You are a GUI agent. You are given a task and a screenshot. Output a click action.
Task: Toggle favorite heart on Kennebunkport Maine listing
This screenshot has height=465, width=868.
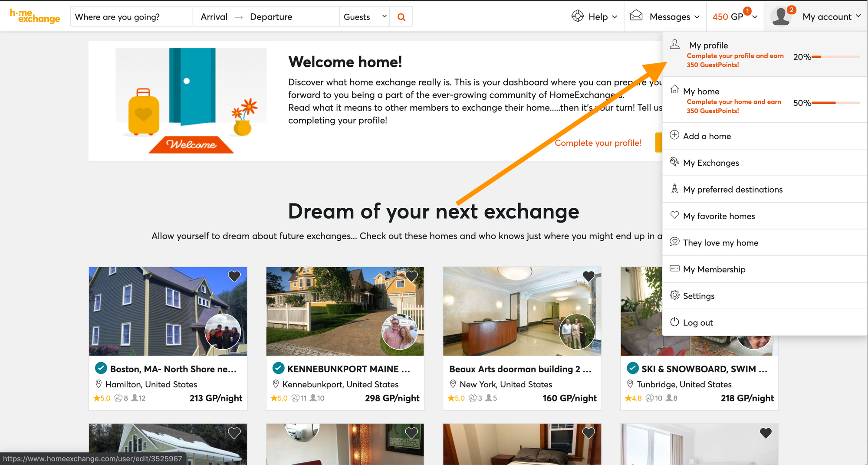[x=411, y=276]
